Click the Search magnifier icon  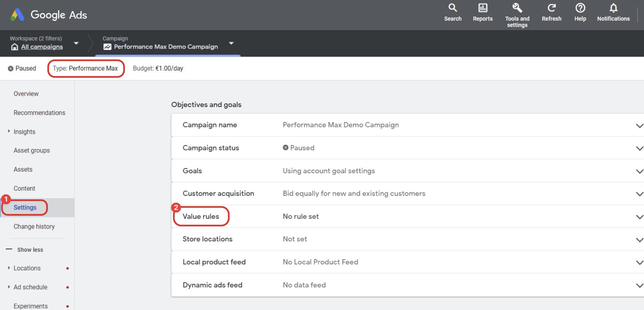(453, 8)
